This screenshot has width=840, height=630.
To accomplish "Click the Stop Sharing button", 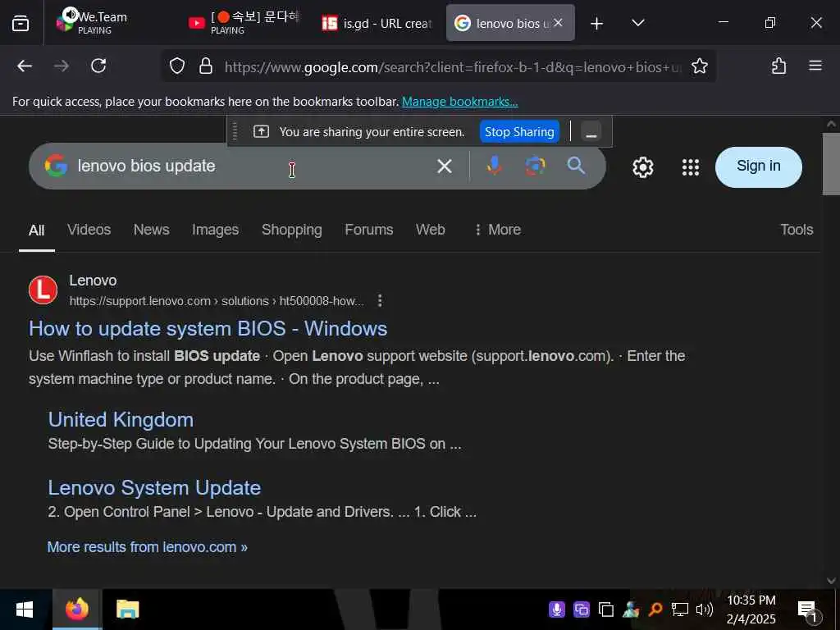I will click(519, 132).
